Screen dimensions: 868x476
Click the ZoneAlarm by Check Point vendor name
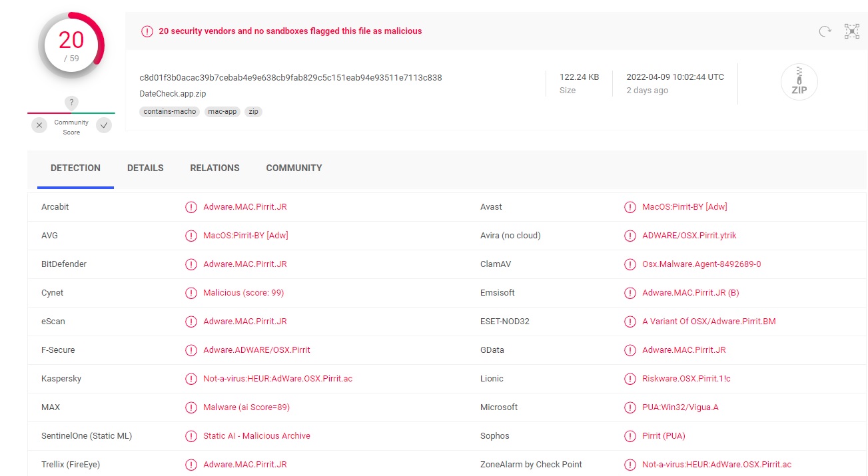tap(531, 465)
